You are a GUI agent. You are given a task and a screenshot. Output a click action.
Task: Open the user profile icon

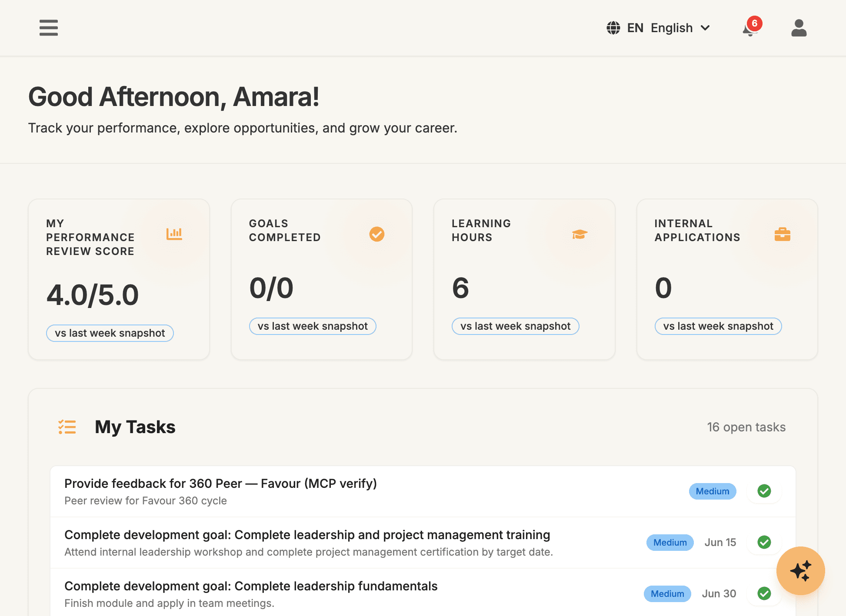pos(799,28)
